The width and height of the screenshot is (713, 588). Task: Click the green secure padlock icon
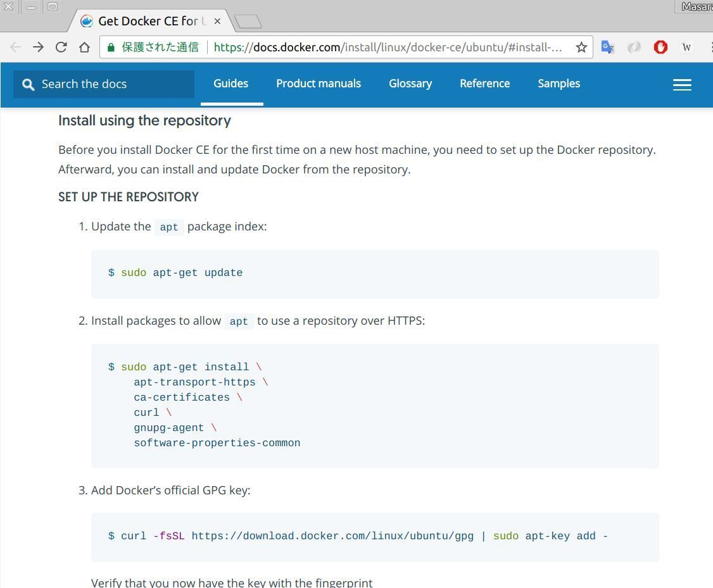pyautogui.click(x=111, y=47)
